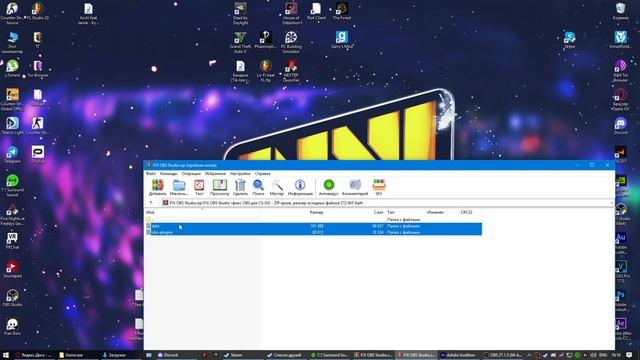
Task: Open the Windows Start button
Action: (x=6, y=355)
